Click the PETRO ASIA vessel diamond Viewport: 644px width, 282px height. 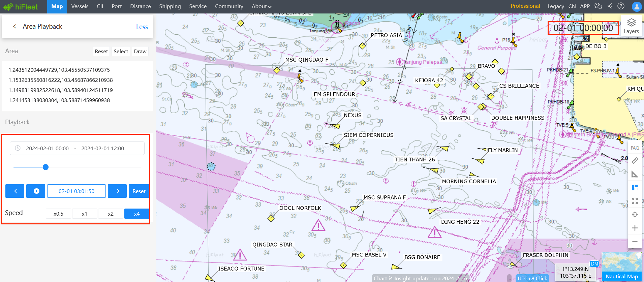pyautogui.click(x=363, y=45)
